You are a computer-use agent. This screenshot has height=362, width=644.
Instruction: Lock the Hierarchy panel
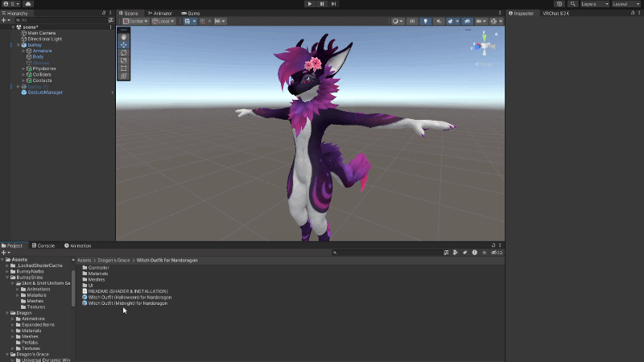coord(104,13)
